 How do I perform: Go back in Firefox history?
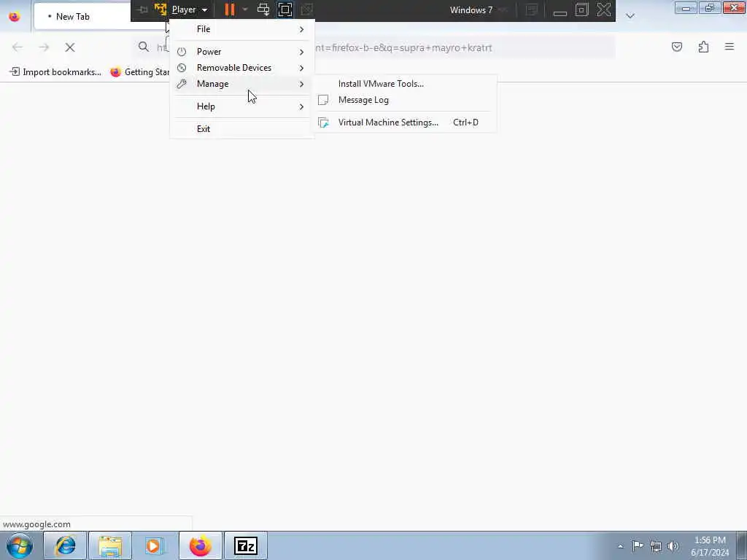point(18,47)
